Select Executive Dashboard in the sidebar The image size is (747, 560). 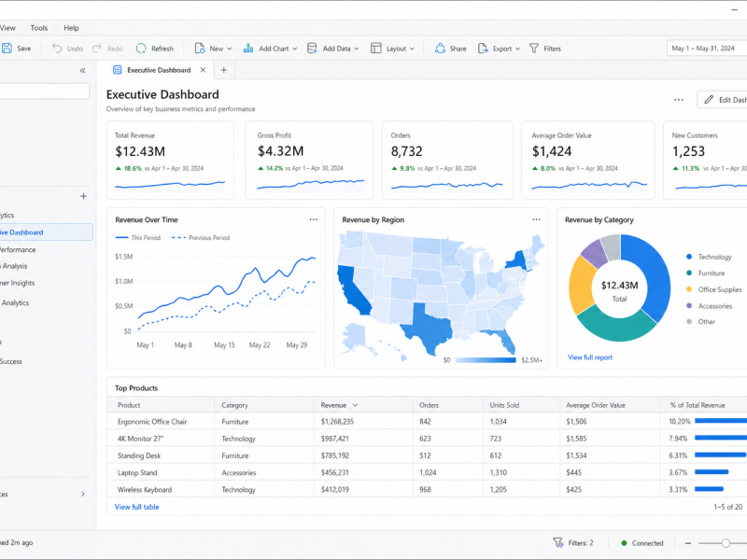[x=46, y=232]
